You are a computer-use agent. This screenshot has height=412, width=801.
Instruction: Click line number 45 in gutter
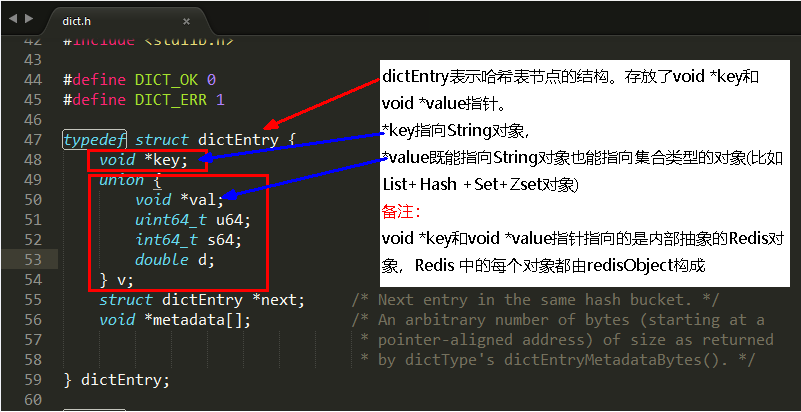33,100
